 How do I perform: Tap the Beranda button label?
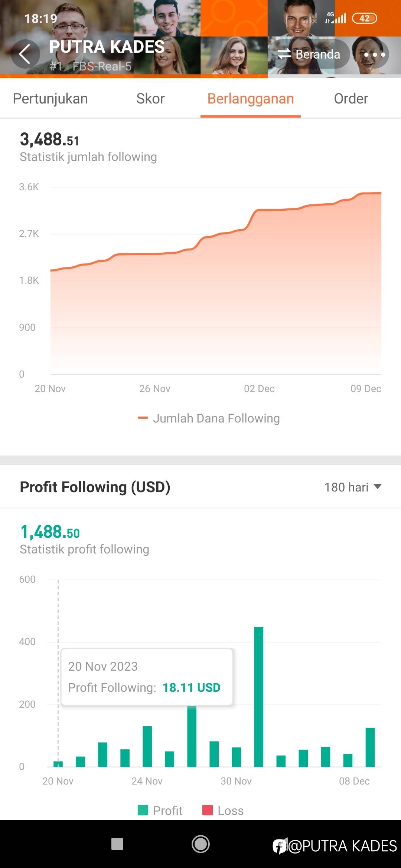tap(318, 55)
